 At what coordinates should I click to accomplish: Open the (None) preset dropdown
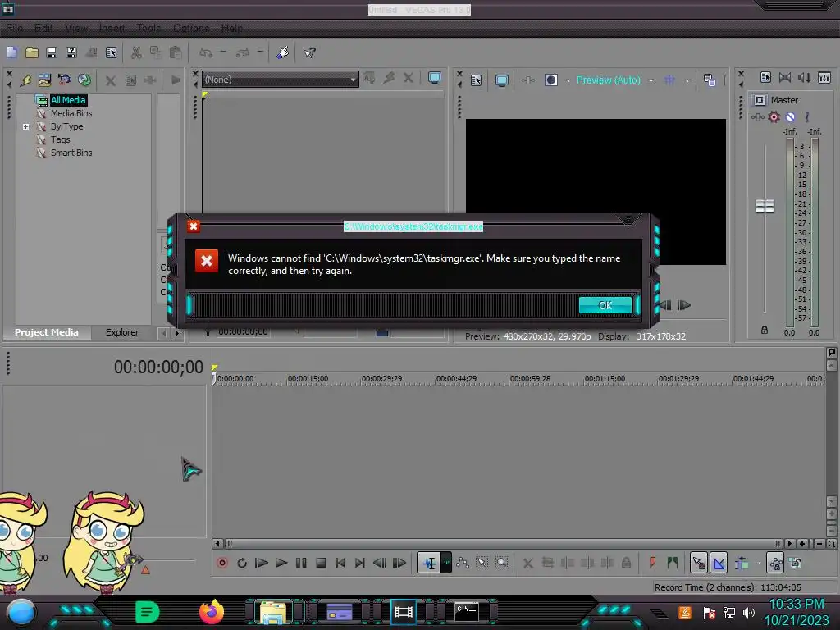point(281,80)
